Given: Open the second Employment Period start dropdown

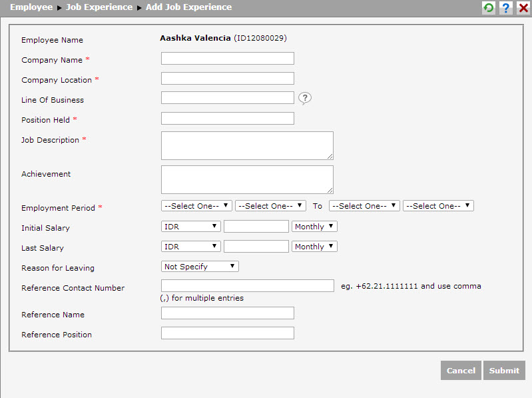Looking at the screenshot, I should tap(270, 206).
